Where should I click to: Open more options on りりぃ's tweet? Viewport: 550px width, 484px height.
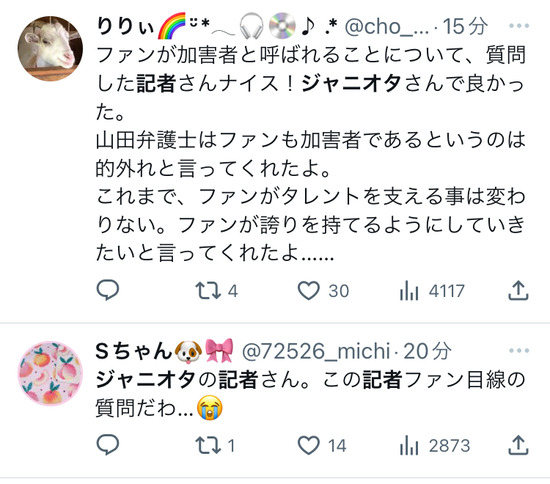pyautogui.click(x=519, y=26)
